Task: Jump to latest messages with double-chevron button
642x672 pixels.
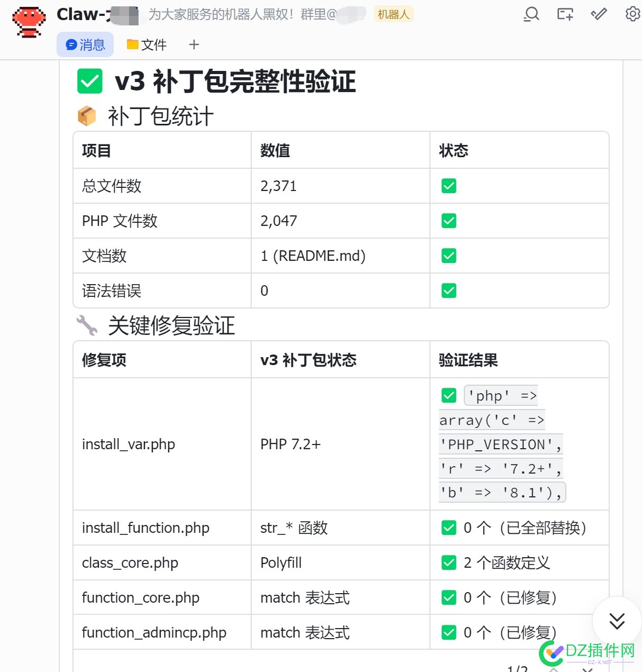Action: coord(617,621)
